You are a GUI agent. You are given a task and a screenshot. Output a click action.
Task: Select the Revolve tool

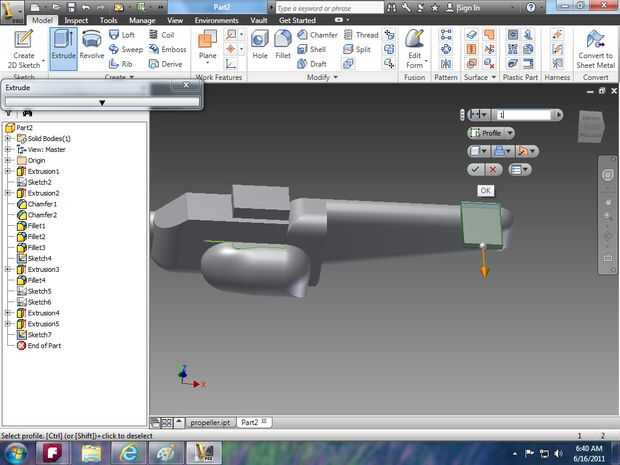[x=92, y=45]
